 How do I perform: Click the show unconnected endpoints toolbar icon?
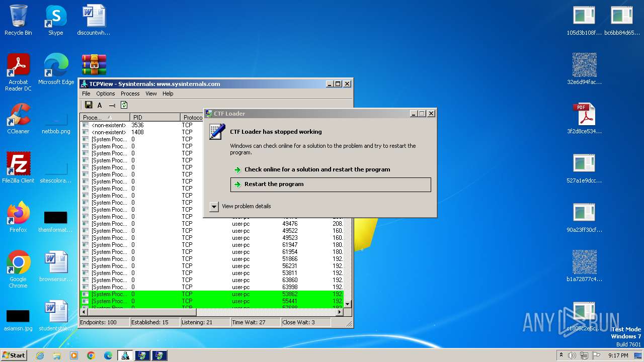coord(112,105)
